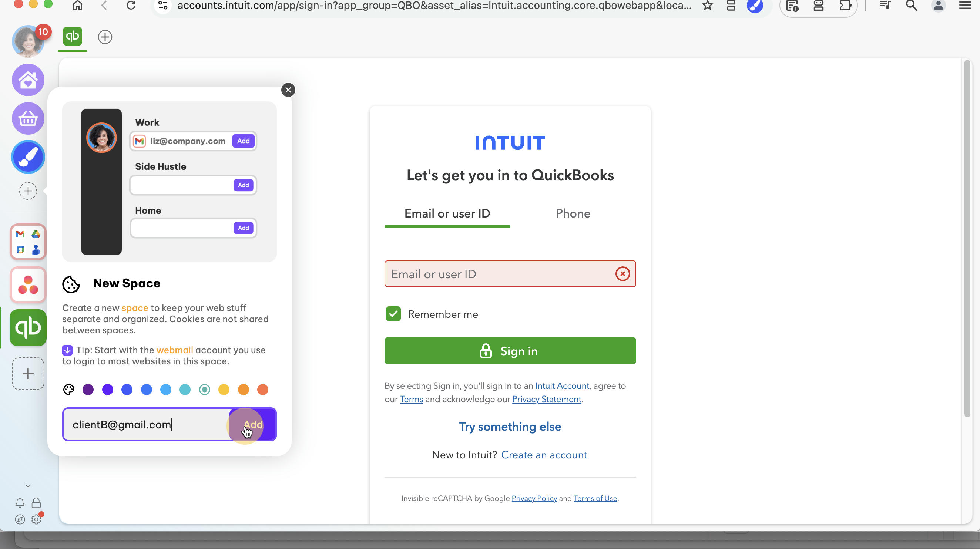This screenshot has height=549, width=980.
Task: Select the teal ringed color swatch
Action: pos(204,389)
